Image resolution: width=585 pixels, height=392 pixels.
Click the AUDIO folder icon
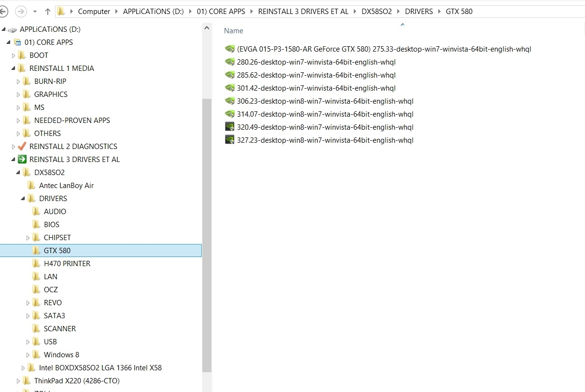pos(37,212)
